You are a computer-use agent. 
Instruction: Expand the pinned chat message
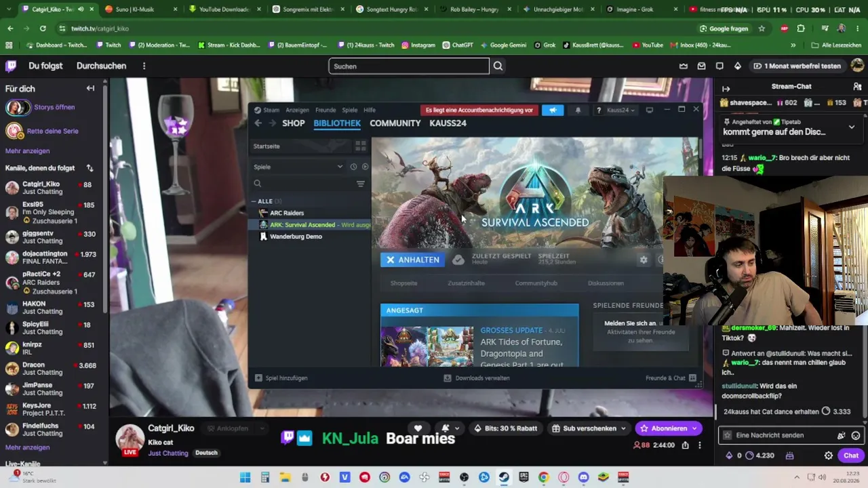coord(852,127)
